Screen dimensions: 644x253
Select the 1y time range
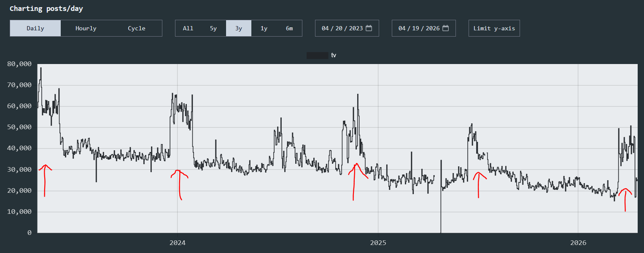(x=264, y=28)
